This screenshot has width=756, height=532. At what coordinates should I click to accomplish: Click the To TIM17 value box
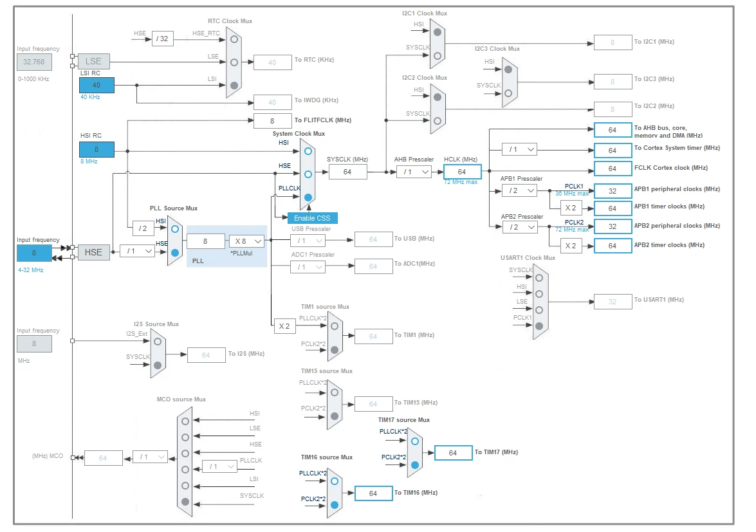[x=453, y=453]
